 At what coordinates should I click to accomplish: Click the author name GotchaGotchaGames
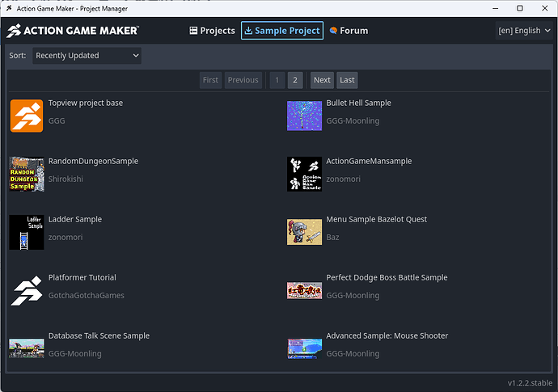pos(87,295)
